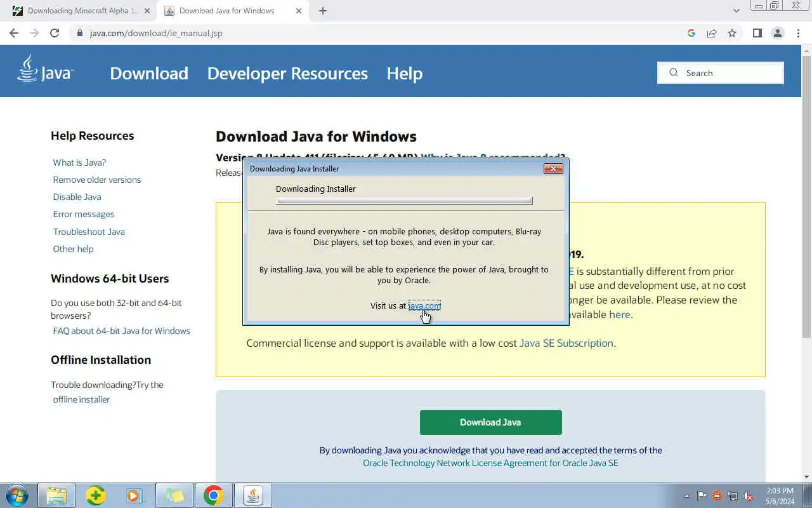Image resolution: width=812 pixels, height=508 pixels.
Task: Open the offline installer link
Action: 81,399
